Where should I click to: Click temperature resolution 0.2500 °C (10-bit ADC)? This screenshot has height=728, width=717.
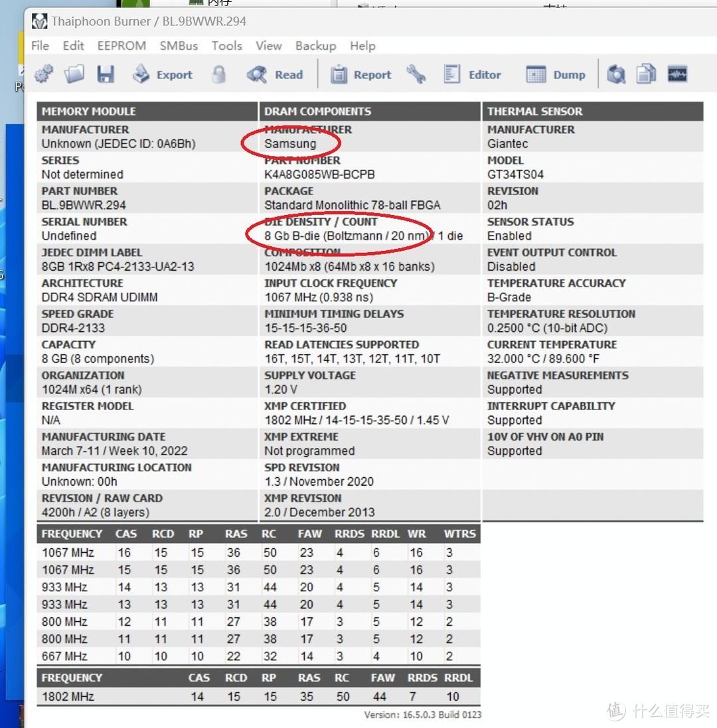547,328
